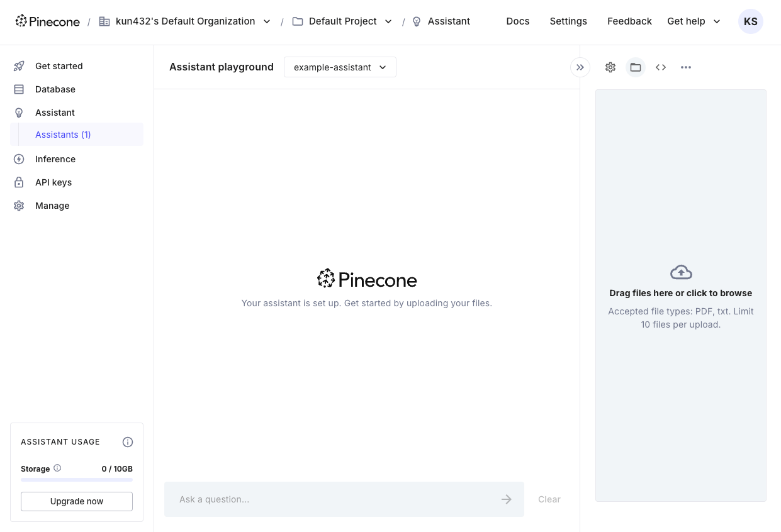Click 'Drag files here or click to browse'
Viewport: 781px width, 532px height.
coord(681,293)
